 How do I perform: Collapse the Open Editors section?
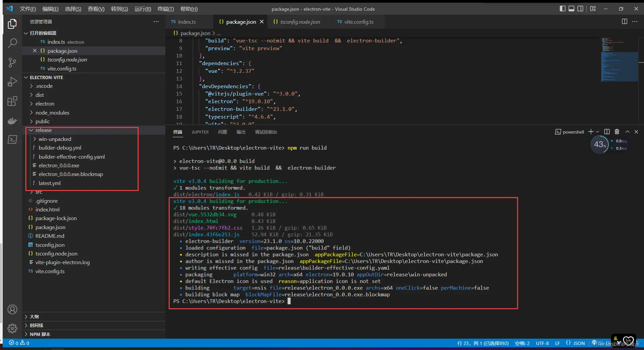[26, 33]
